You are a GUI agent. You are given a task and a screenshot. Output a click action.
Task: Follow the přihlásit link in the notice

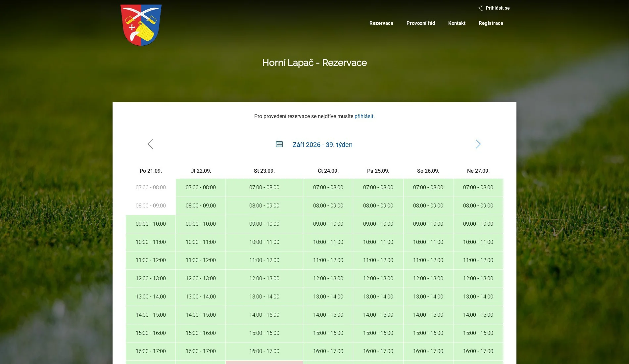[364, 116]
